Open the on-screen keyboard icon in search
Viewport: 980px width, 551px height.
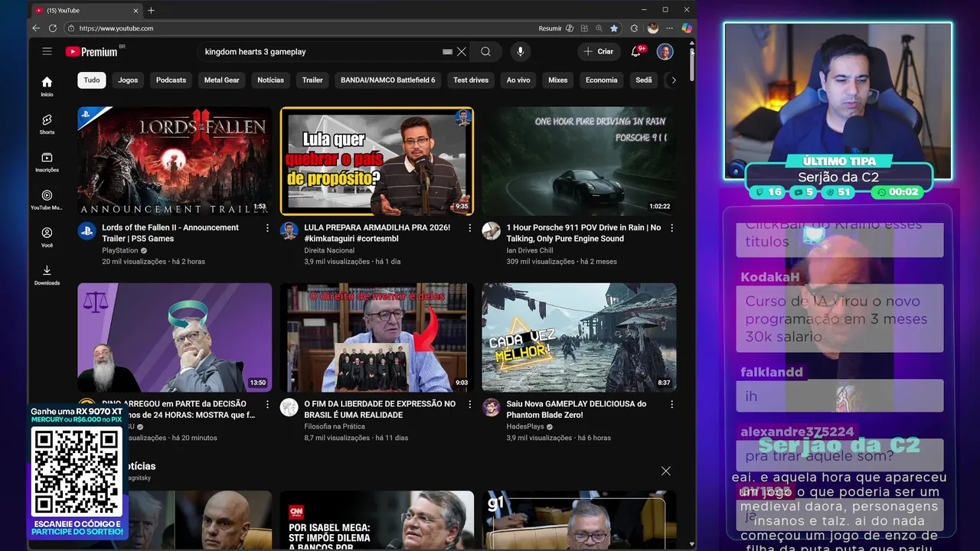[x=447, y=51]
